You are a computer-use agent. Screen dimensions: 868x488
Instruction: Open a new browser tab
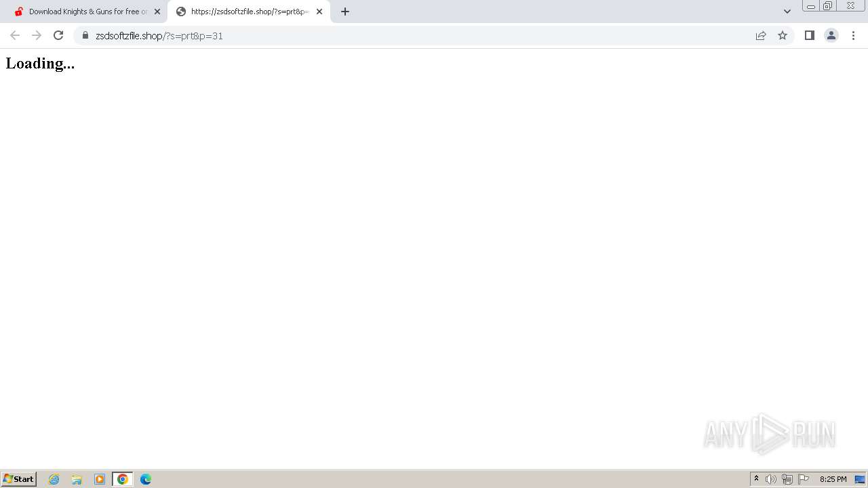[x=345, y=12]
